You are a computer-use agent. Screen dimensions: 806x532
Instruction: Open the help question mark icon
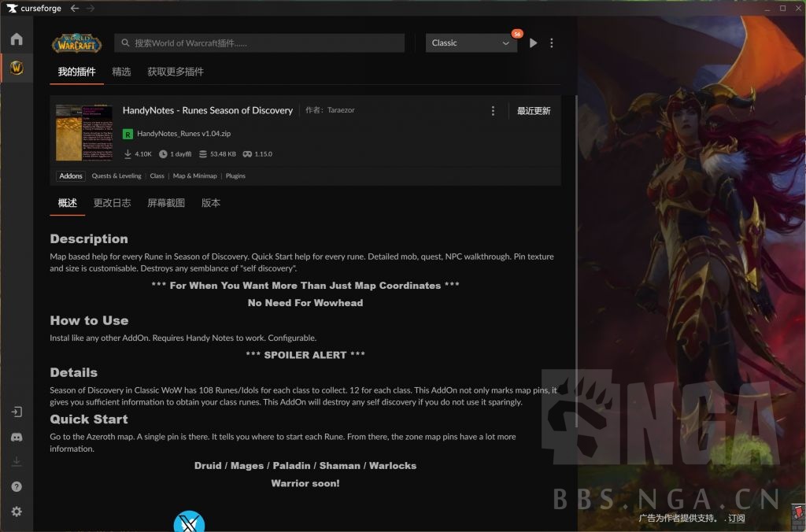pos(17,486)
